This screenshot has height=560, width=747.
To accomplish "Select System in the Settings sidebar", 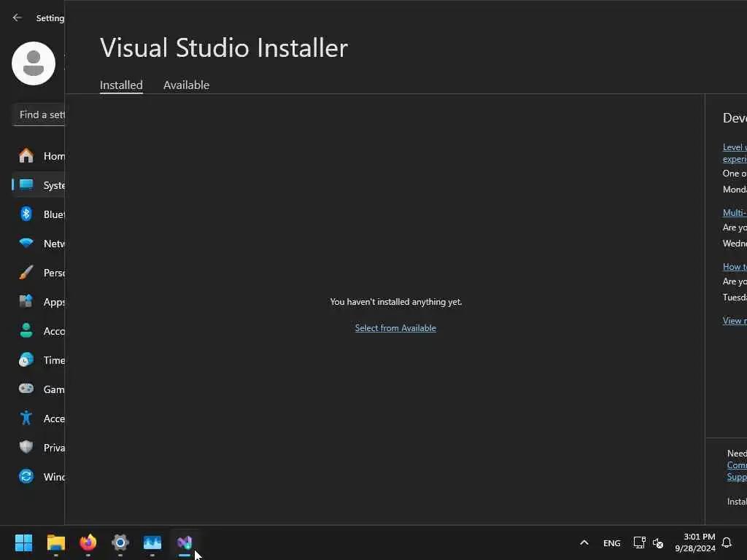I will (x=40, y=185).
